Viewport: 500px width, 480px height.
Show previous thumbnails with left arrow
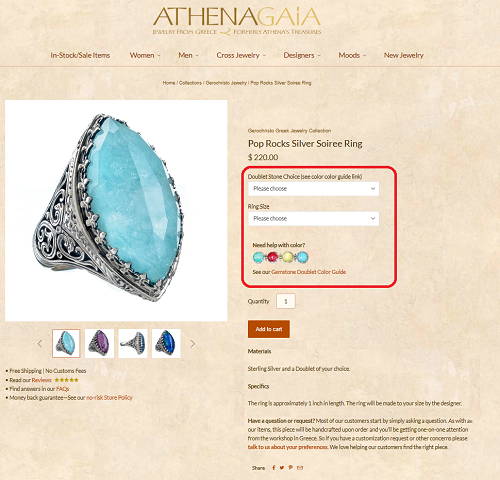point(40,343)
